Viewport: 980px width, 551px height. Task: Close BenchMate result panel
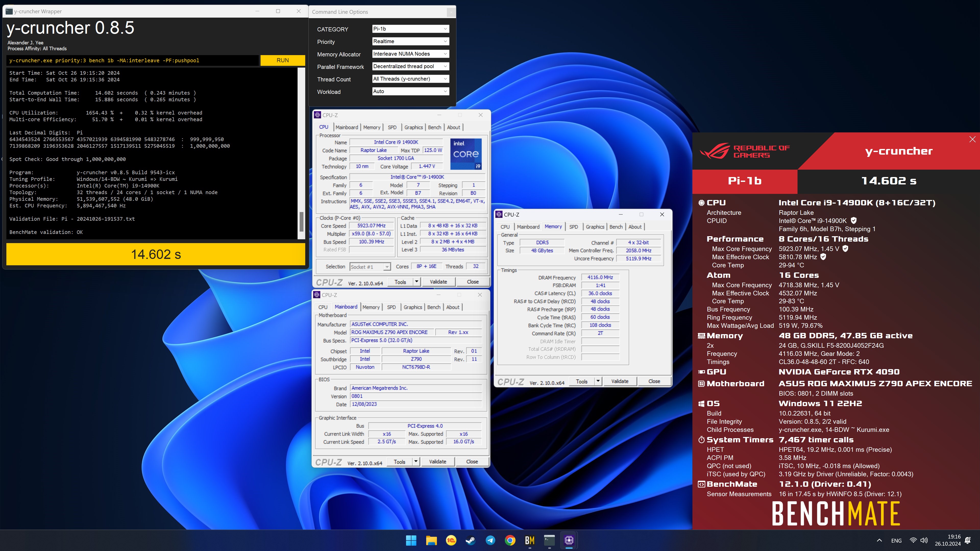972,139
